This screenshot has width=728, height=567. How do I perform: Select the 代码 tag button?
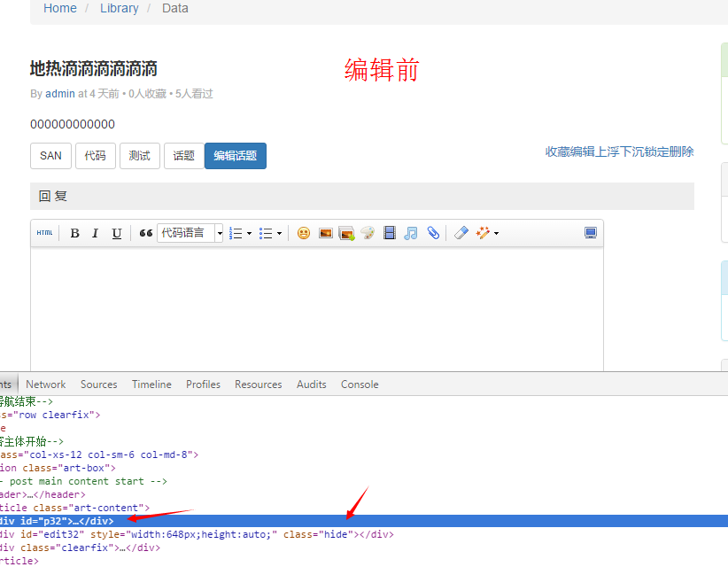tap(95, 156)
